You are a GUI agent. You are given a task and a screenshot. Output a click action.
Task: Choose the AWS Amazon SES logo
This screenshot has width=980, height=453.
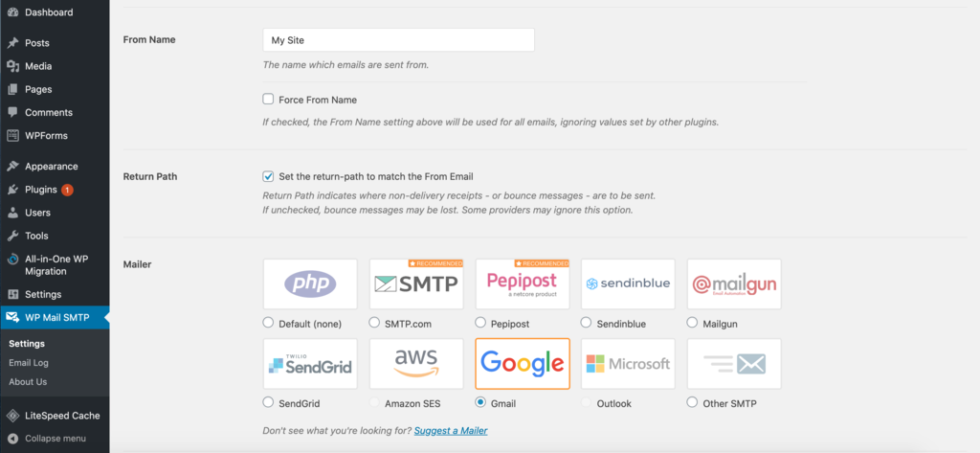coord(416,363)
